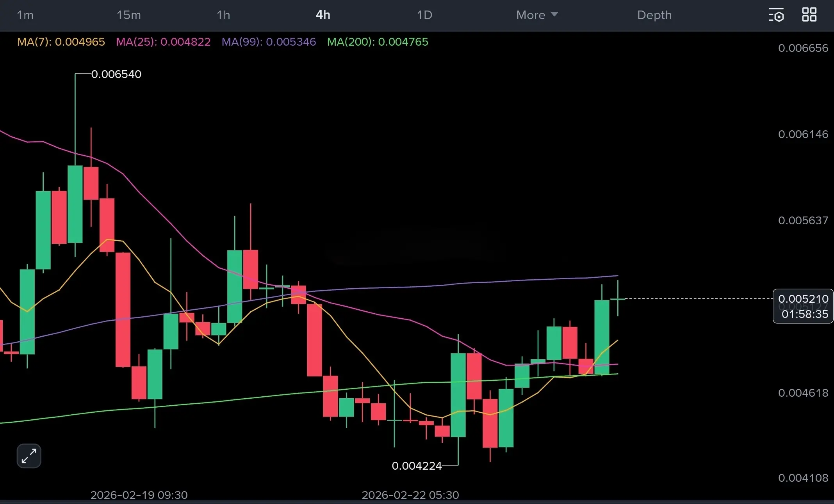834x504 pixels.
Task: Click the 2026-02-19 09:30 time axis label
Action: pos(139,495)
